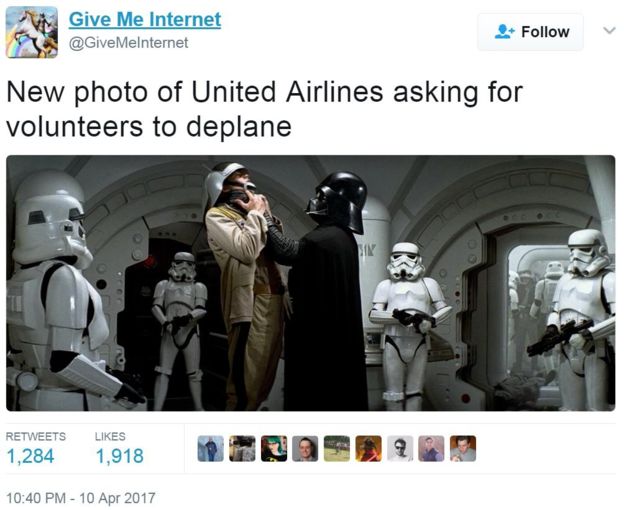Open liker avatar wearing sunglasses
Screen dimensions: 624x510
tap(400, 449)
